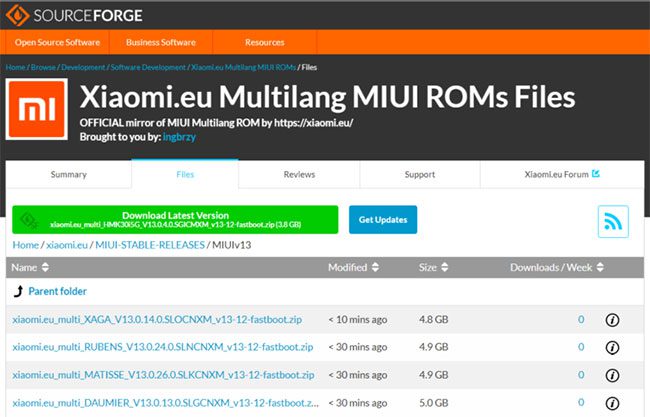The height and width of the screenshot is (417, 650).
Task: Click the downloads count 0 for XAGA row
Action: (581, 320)
